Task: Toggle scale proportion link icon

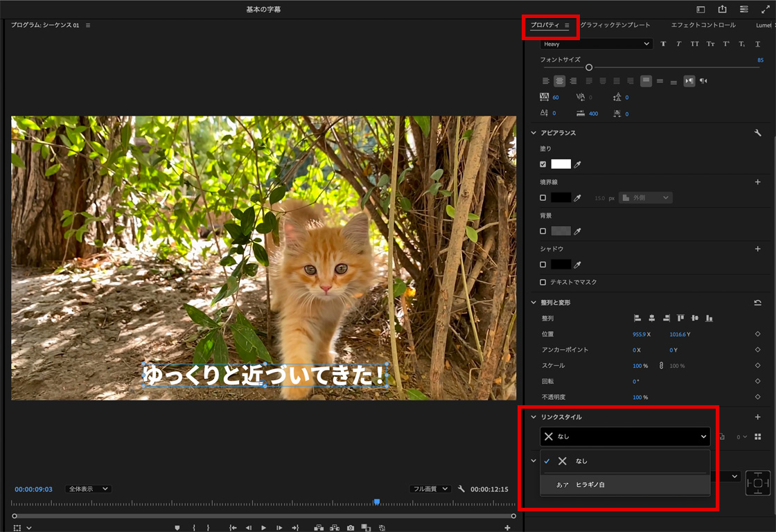Action: (x=661, y=366)
